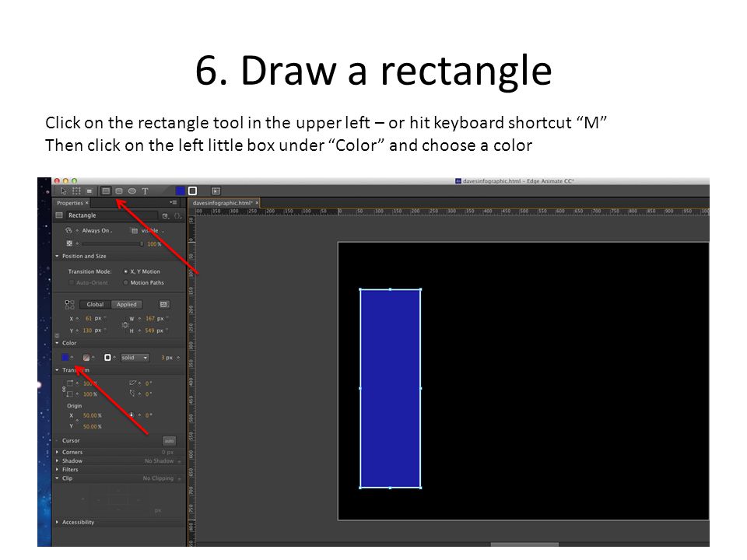Click Origin Y value 50.00%
The image size is (747, 560).
[93, 427]
